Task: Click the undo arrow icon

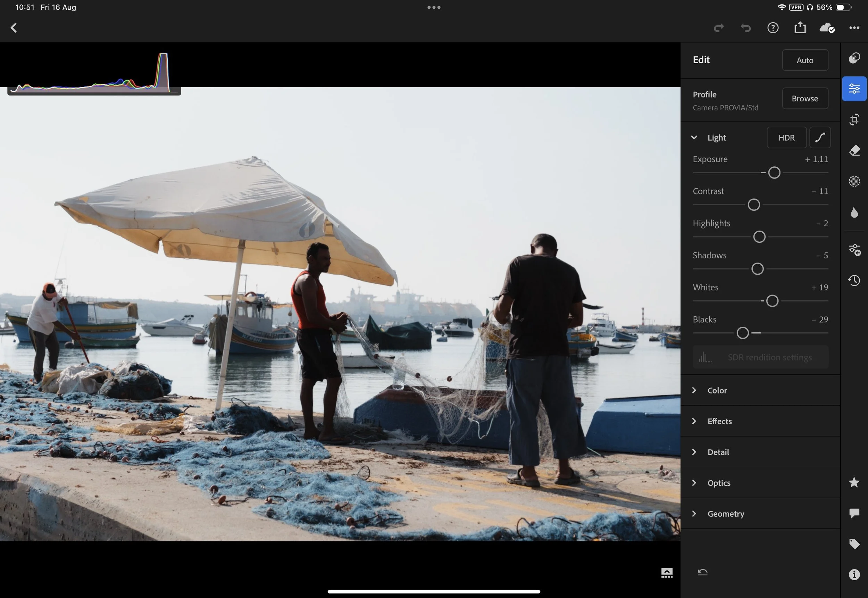Action: pos(745,28)
